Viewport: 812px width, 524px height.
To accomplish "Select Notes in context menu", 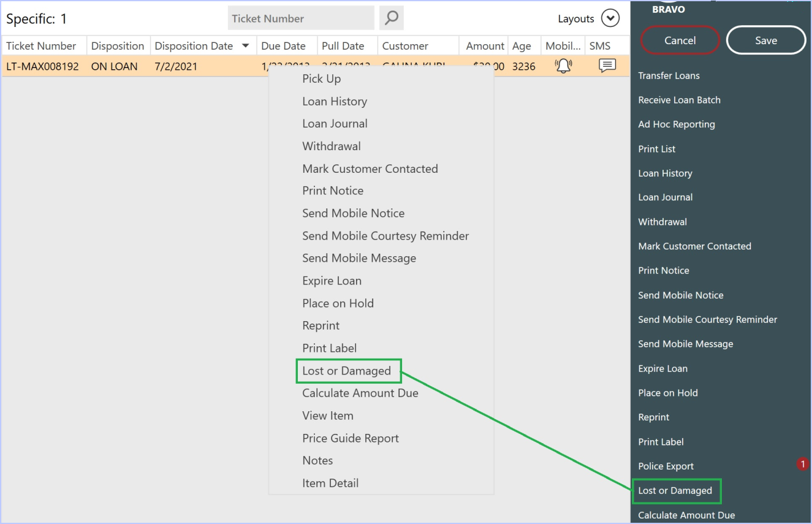I will tap(317, 460).
